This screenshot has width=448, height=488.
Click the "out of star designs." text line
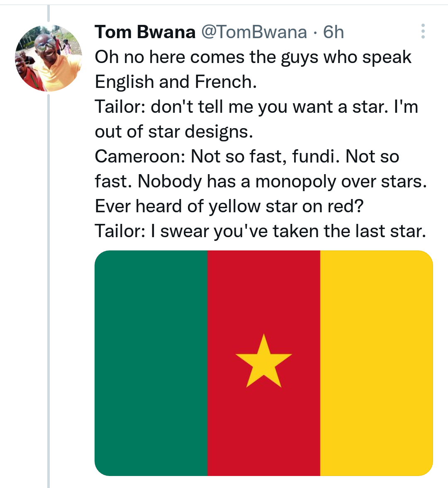[174, 132]
